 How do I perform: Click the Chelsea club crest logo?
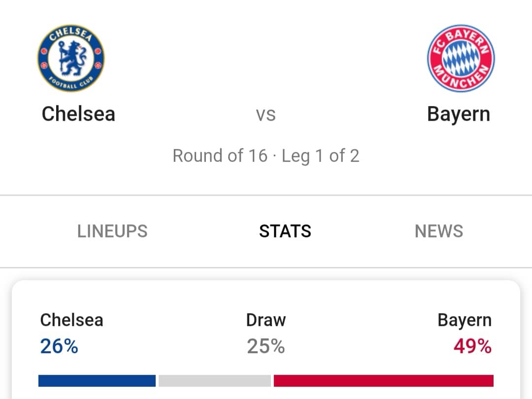71,58
